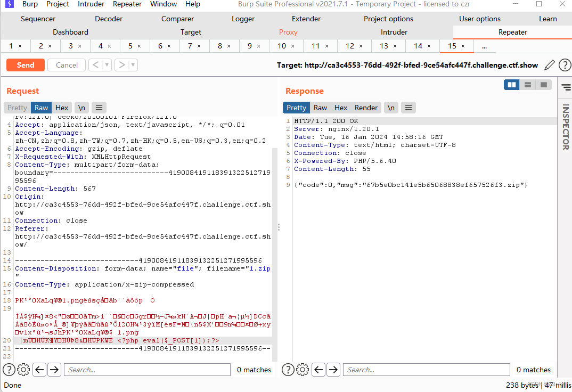Open response search help icon
Viewport: 572px width, 392px height.
click(x=288, y=370)
